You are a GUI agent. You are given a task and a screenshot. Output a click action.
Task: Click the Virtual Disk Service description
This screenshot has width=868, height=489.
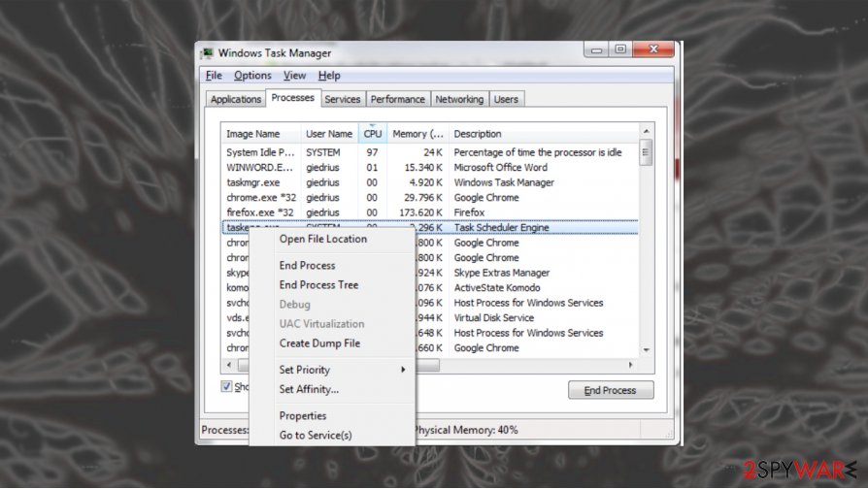pyautogui.click(x=494, y=318)
